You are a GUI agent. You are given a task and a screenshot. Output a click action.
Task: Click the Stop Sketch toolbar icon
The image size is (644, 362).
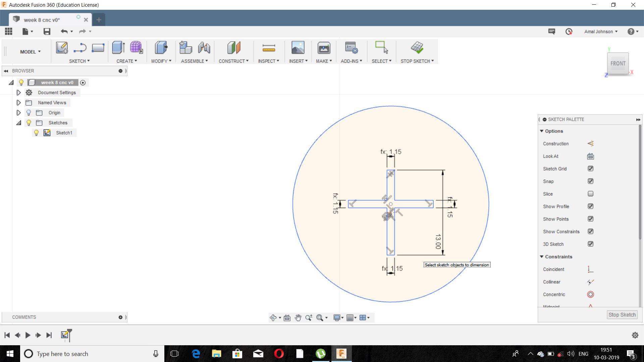(417, 48)
